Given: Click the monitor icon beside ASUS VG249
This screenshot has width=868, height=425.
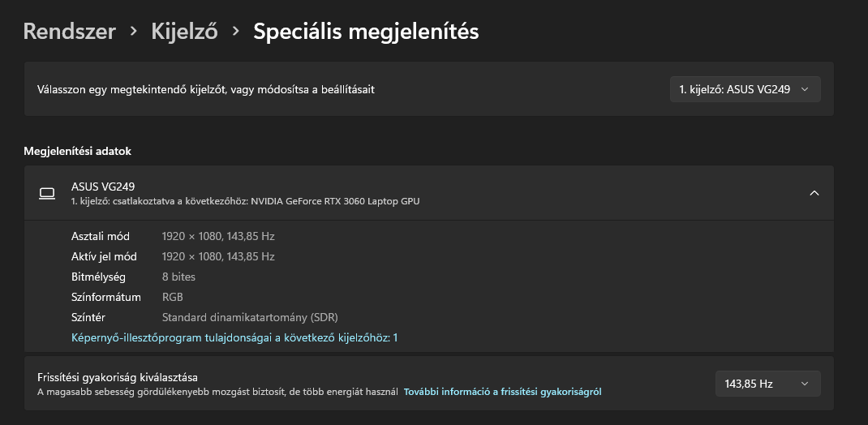Looking at the screenshot, I should coord(47,193).
